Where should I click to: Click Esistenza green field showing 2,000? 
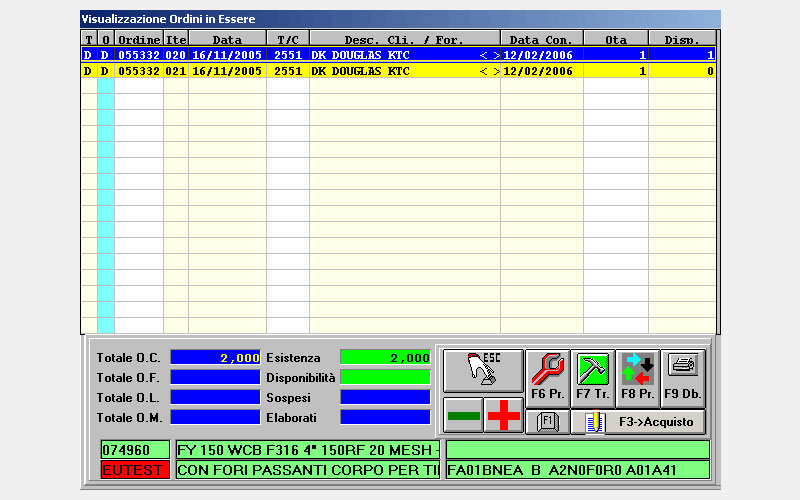[385, 357]
